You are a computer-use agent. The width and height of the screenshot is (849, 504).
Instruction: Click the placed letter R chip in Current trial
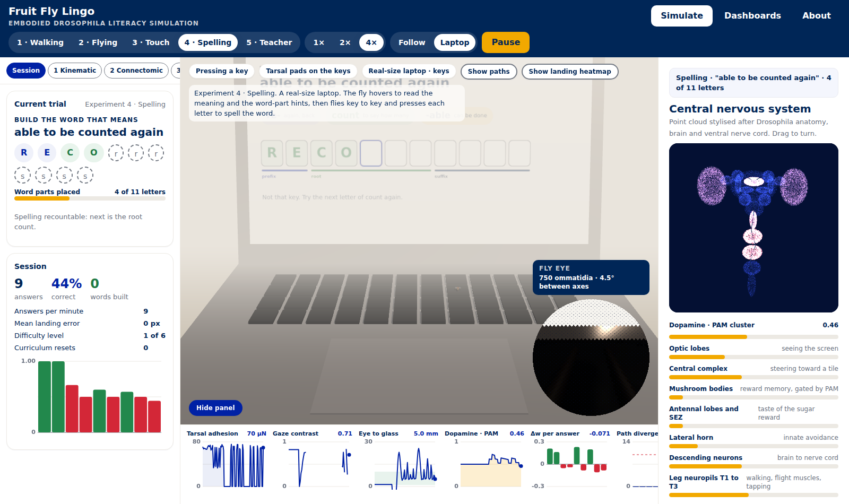click(24, 153)
